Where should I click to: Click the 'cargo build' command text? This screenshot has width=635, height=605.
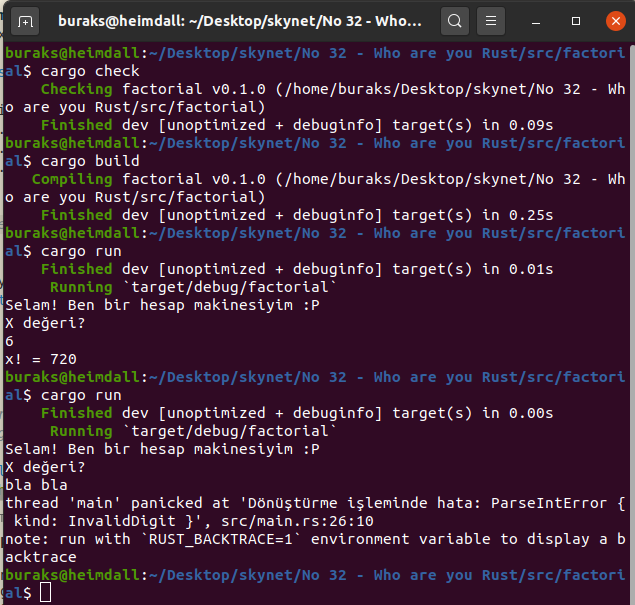tap(90, 161)
